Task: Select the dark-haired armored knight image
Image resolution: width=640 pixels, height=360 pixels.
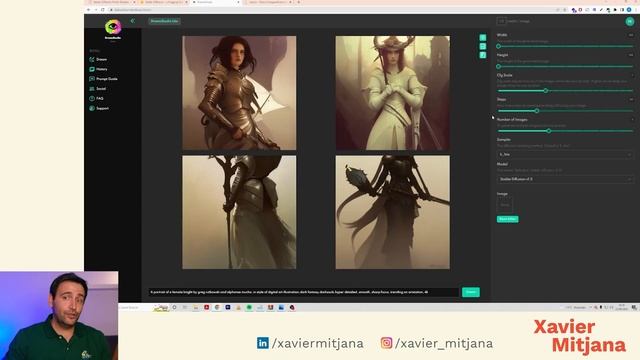Action: [239, 93]
